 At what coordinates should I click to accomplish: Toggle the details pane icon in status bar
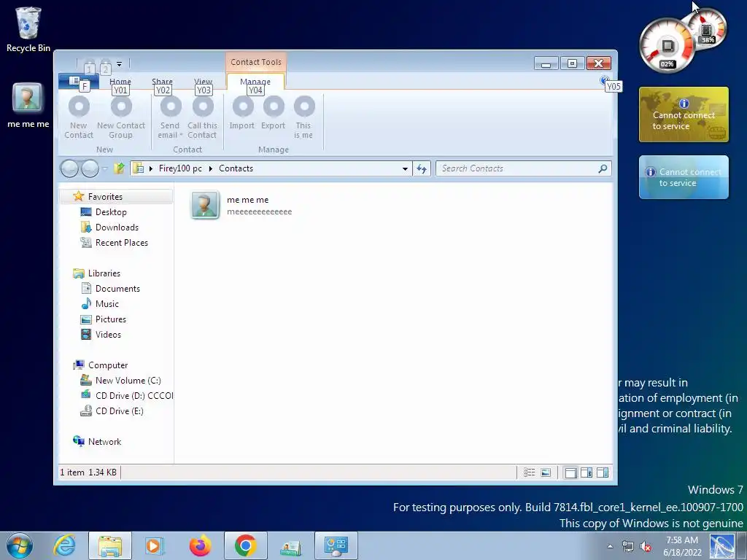pos(587,472)
